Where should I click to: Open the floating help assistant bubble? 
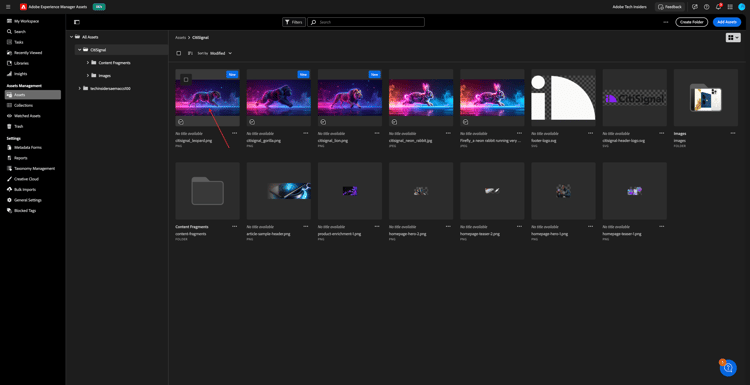(728, 367)
